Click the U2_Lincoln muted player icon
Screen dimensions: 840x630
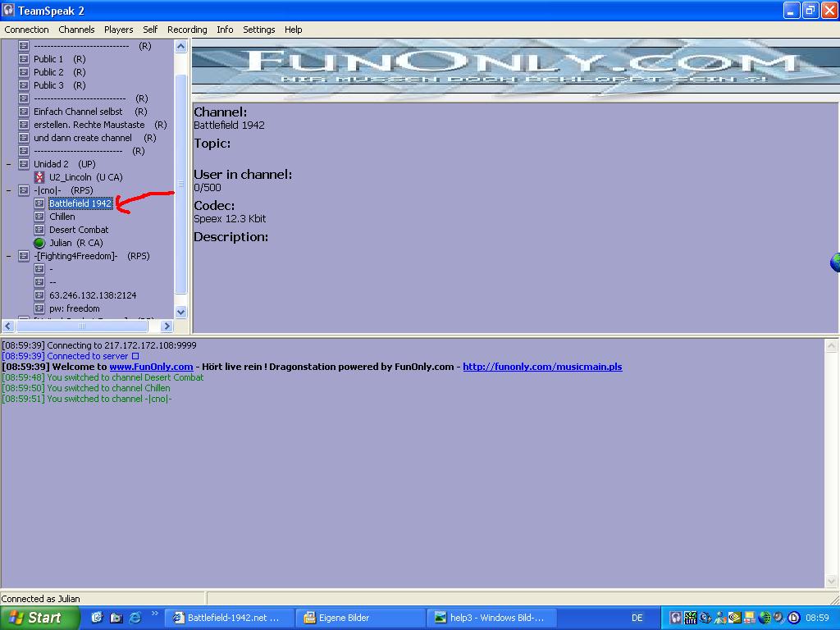[x=39, y=177]
